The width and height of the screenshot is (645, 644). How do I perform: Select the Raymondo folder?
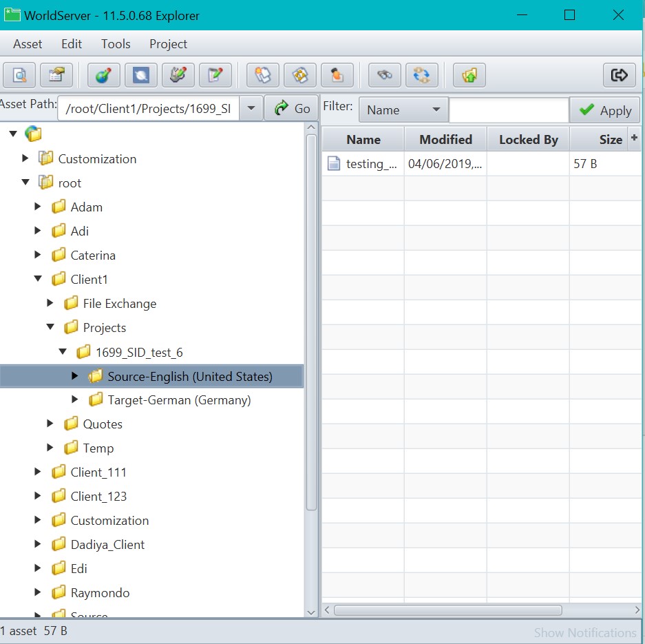tap(100, 592)
